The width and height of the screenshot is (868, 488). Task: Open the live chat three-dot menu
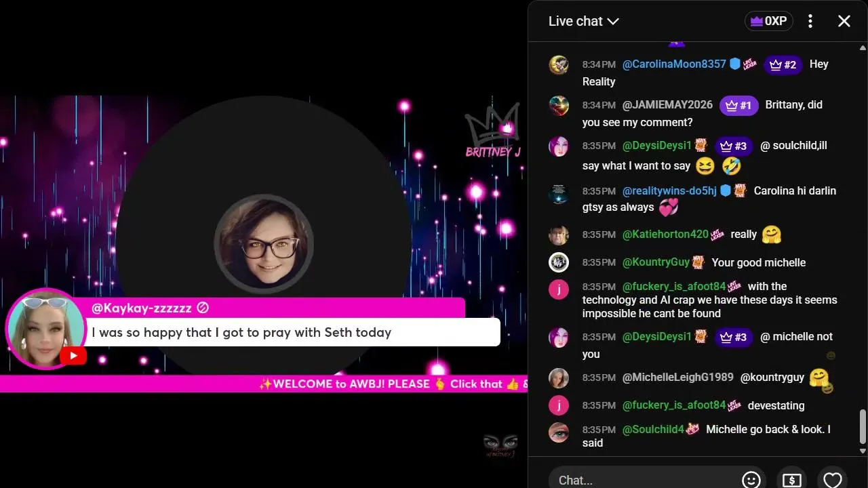(810, 21)
